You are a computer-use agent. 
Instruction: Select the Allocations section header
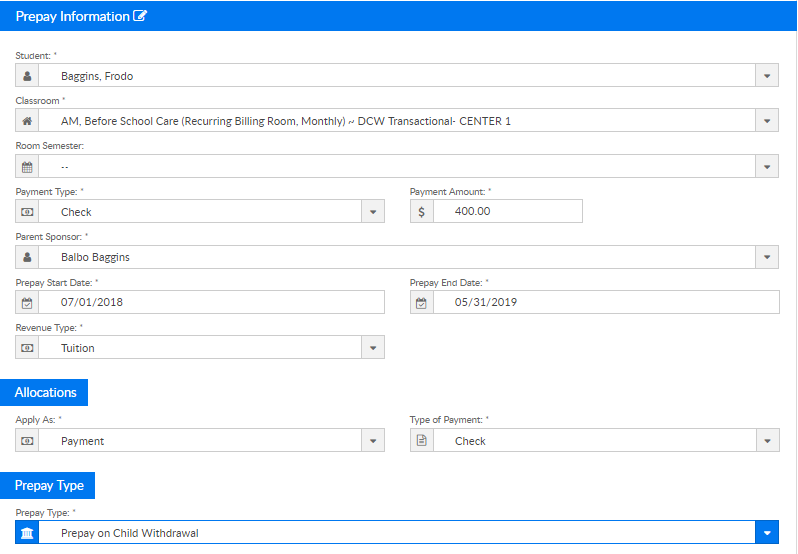pyautogui.click(x=44, y=392)
